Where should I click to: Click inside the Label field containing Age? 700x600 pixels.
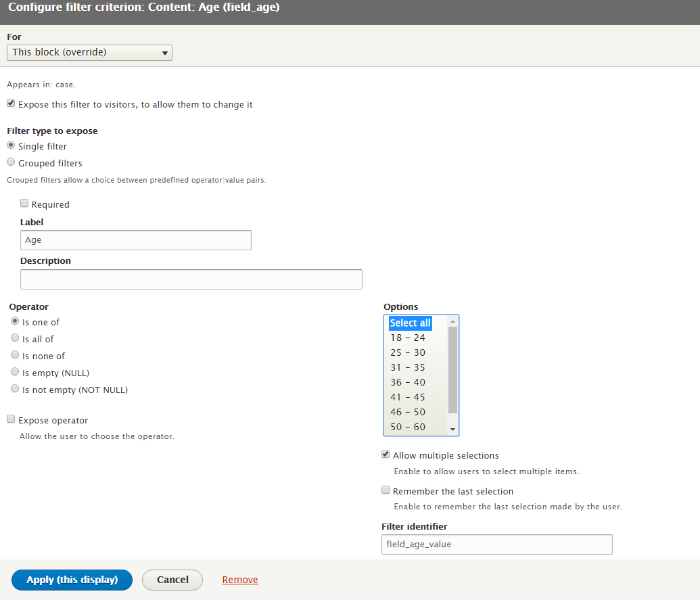[x=135, y=239]
